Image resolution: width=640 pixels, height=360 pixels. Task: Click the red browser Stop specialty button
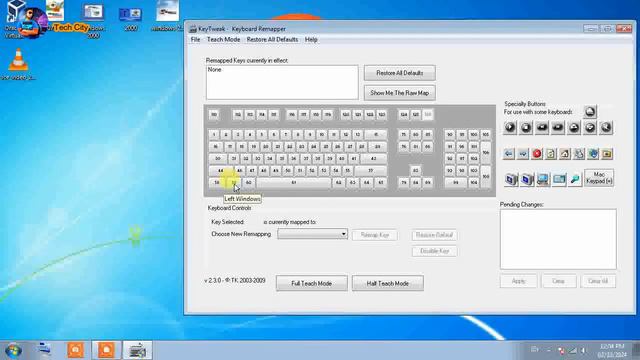537,154
